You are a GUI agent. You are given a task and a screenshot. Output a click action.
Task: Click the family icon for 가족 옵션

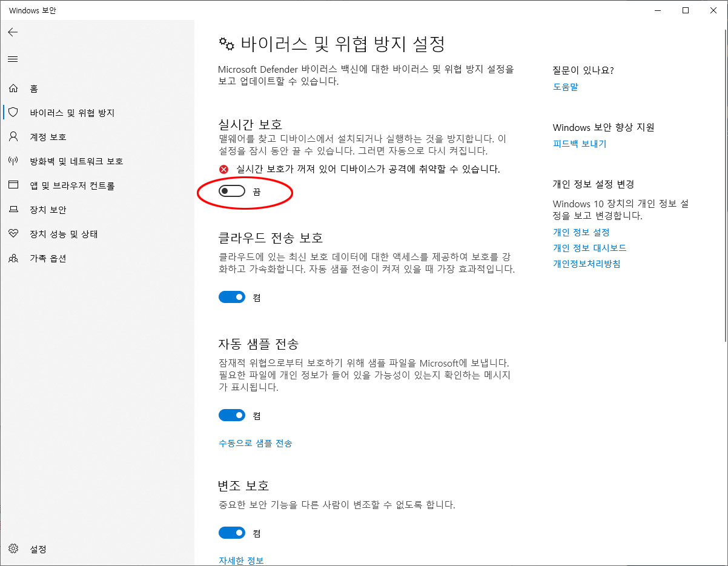point(13,258)
